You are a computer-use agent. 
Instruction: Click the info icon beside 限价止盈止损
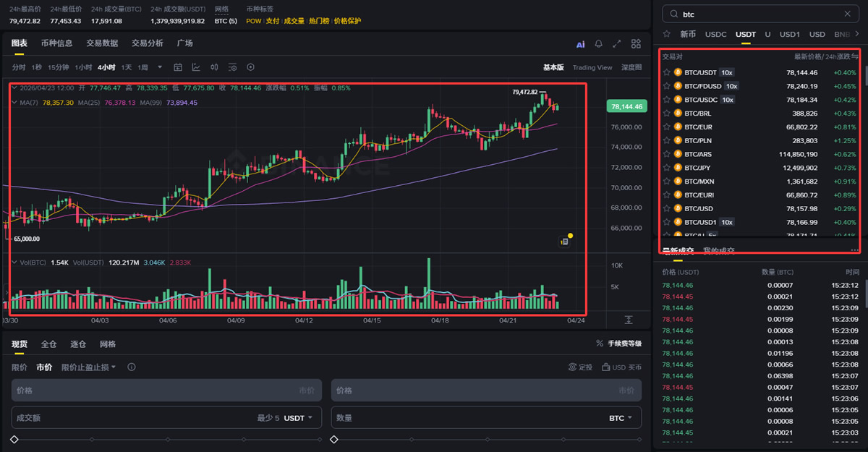pyautogui.click(x=131, y=367)
